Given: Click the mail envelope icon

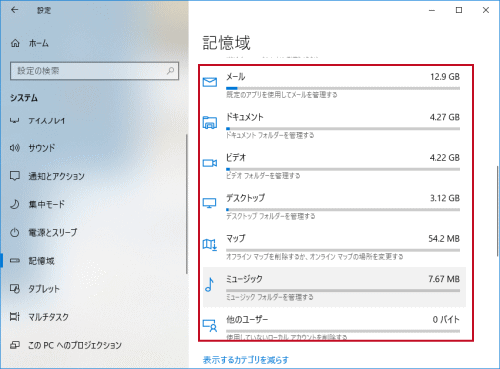Looking at the screenshot, I should coord(210,82).
